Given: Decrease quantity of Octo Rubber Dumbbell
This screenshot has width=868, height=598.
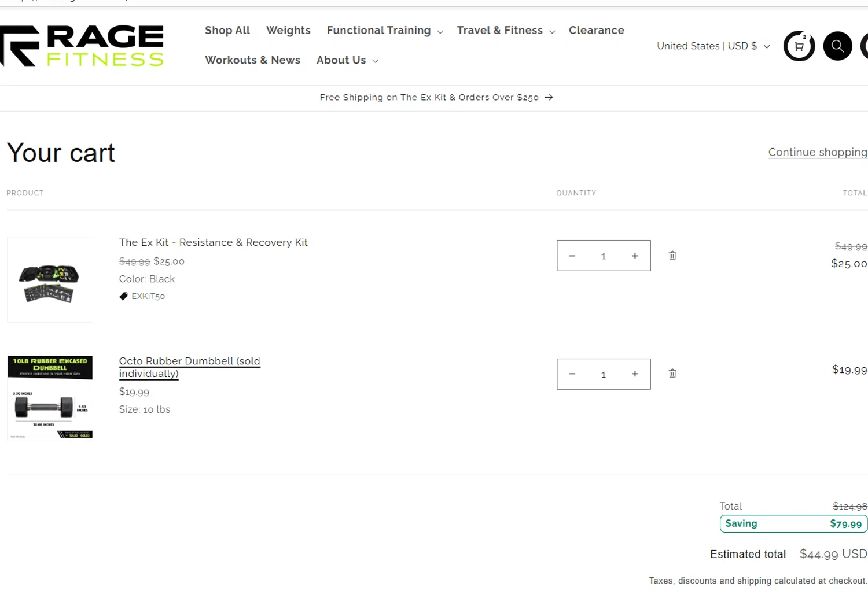Looking at the screenshot, I should [572, 374].
